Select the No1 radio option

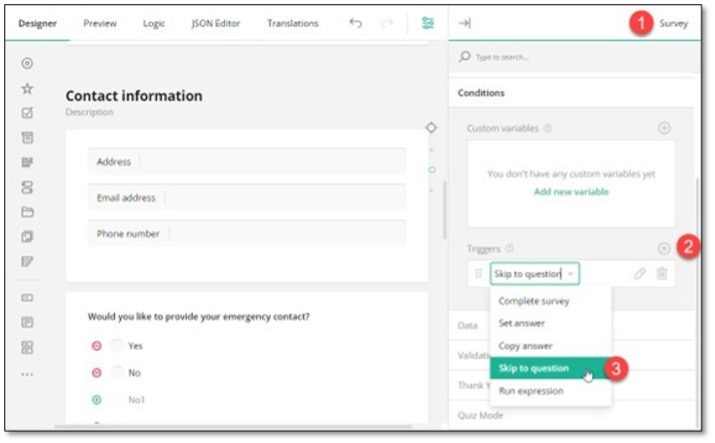click(x=118, y=399)
